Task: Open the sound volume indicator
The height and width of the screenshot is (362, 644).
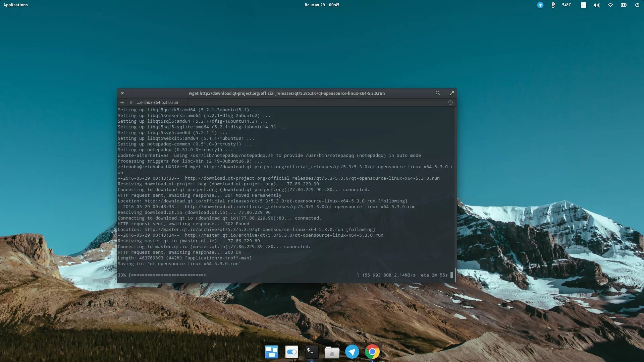Action: coord(597,5)
